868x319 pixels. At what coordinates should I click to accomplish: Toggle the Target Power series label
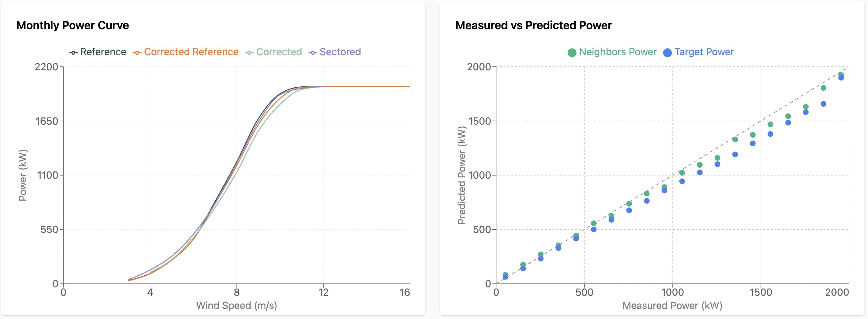[704, 52]
